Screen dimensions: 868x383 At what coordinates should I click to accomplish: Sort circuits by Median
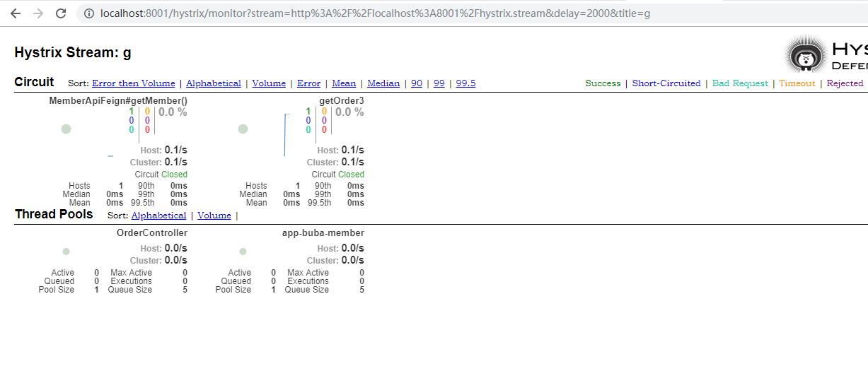coord(383,83)
